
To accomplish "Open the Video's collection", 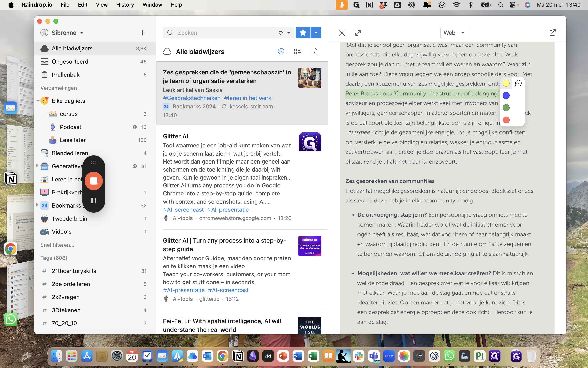I will 95,232.
